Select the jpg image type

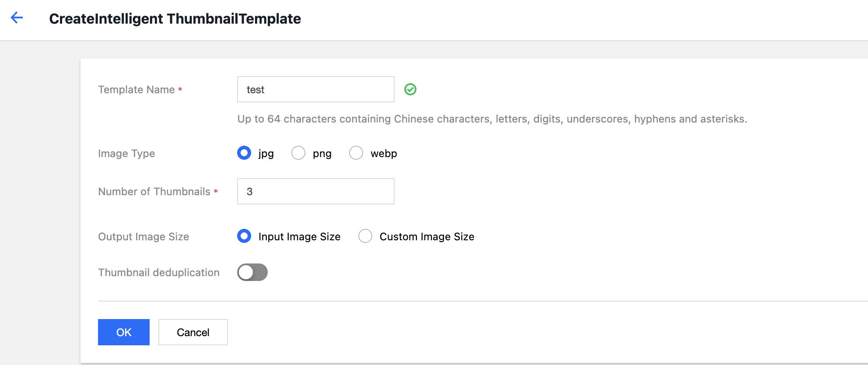point(244,153)
